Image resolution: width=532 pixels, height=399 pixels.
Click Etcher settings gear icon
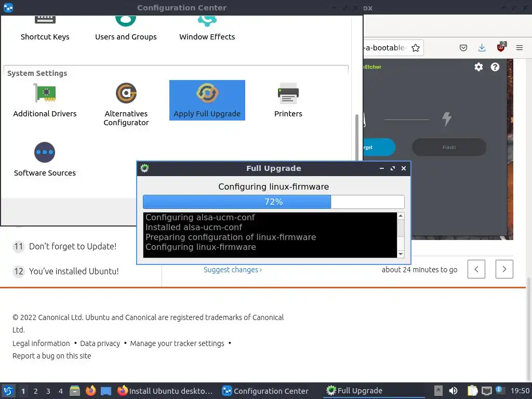pos(478,67)
